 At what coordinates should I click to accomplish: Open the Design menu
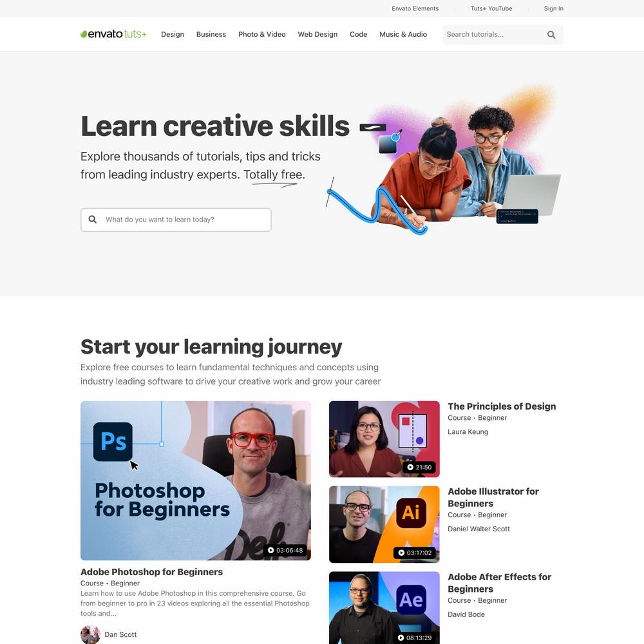(173, 35)
